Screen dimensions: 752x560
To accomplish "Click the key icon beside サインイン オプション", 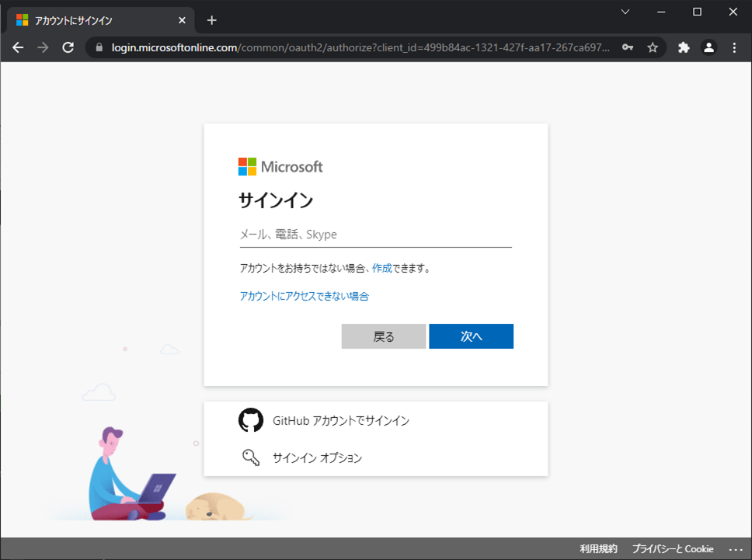I will 251,457.
